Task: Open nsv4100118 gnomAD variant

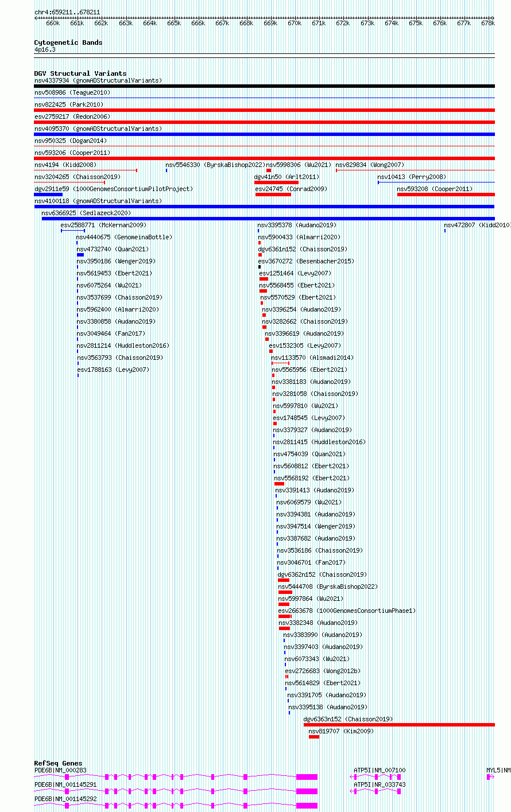Action: [98, 201]
